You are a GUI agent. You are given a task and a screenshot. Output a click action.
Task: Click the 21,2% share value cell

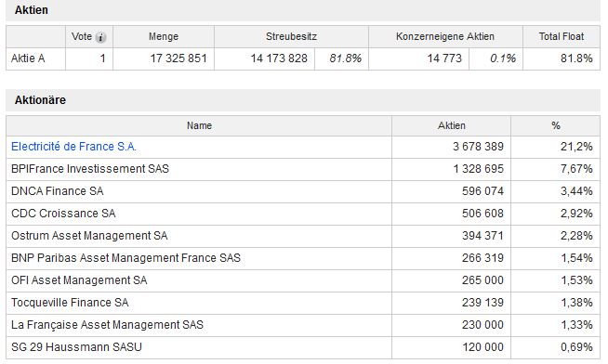(555, 147)
